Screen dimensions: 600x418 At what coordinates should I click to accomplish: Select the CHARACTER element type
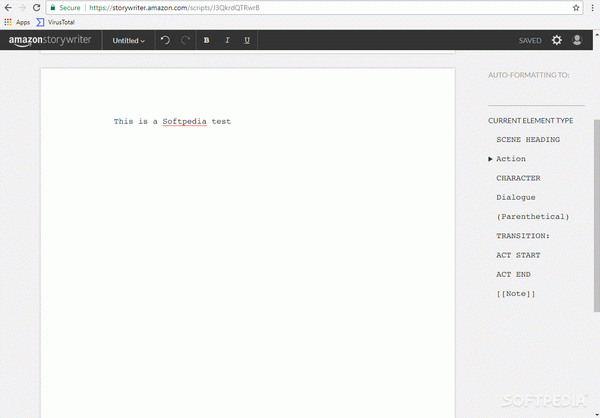pyautogui.click(x=518, y=178)
